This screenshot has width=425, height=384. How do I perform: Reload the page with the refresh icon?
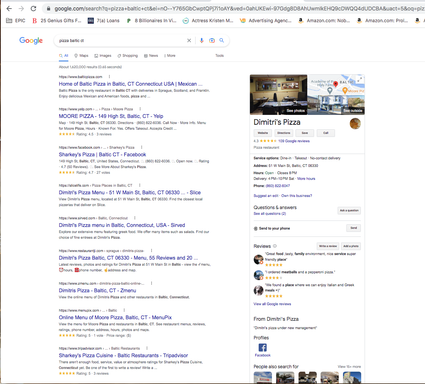point(33,9)
